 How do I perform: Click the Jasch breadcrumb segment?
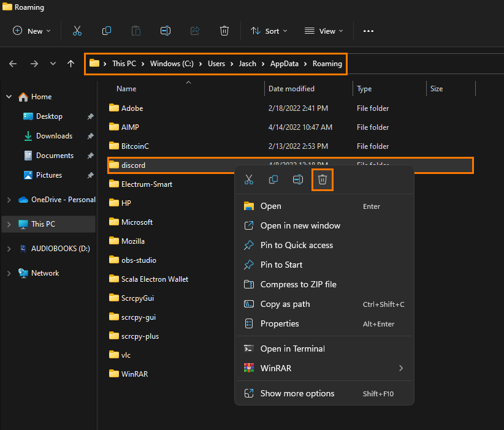tap(248, 64)
